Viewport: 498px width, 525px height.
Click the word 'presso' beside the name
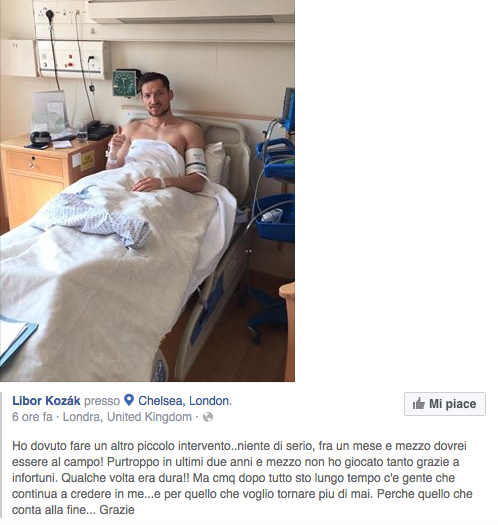102,401
